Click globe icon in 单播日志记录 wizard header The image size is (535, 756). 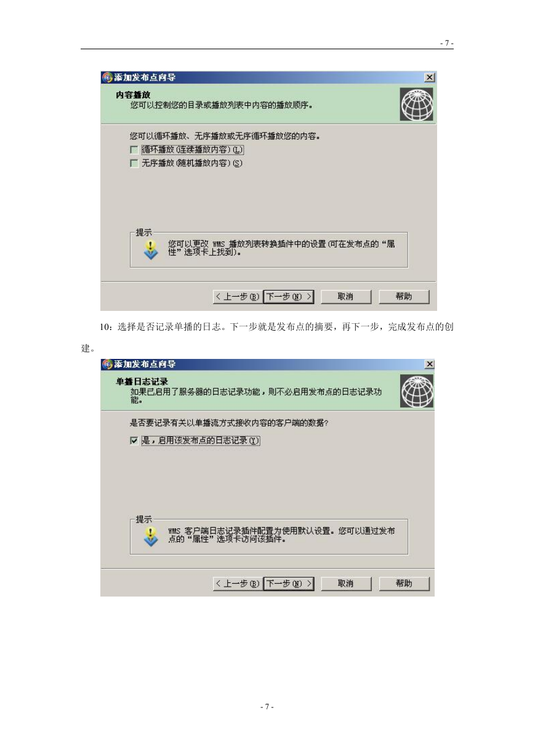coord(417,390)
